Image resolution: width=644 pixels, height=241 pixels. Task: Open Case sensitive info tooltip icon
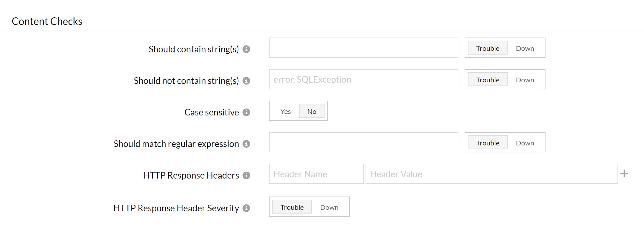tap(246, 112)
